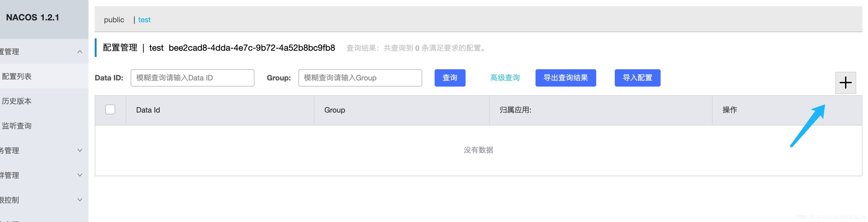The image size is (868, 222).
Task: Click the 导出查询结果 export button
Action: coord(566,78)
